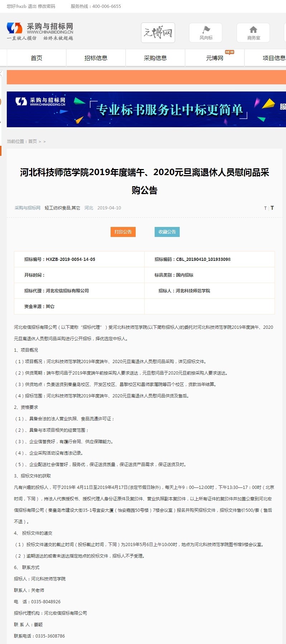Click the 招标代理机构：河北宏信招标有限公司 line
The height and width of the screenshot is (644, 286).
point(50,613)
